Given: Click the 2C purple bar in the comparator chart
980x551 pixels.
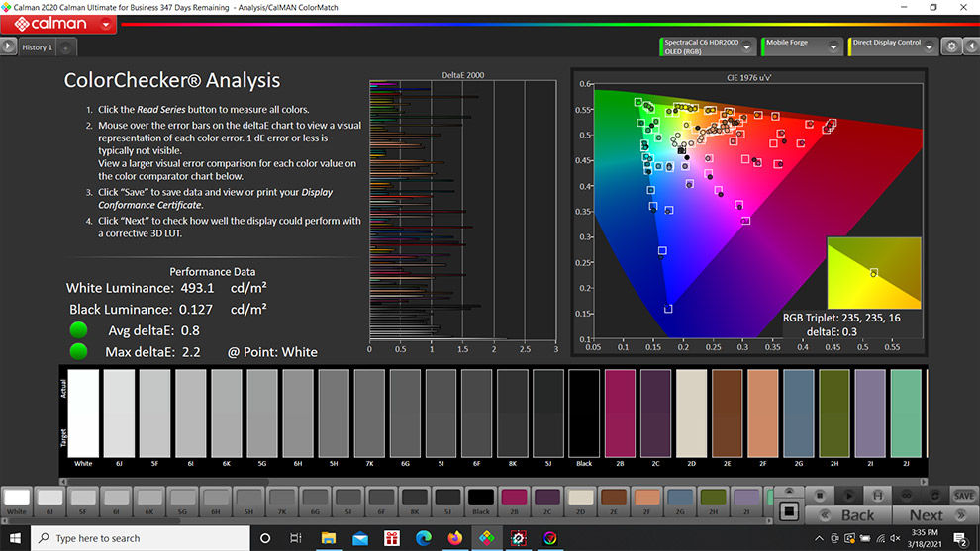Looking at the screenshot, I should 655,413.
